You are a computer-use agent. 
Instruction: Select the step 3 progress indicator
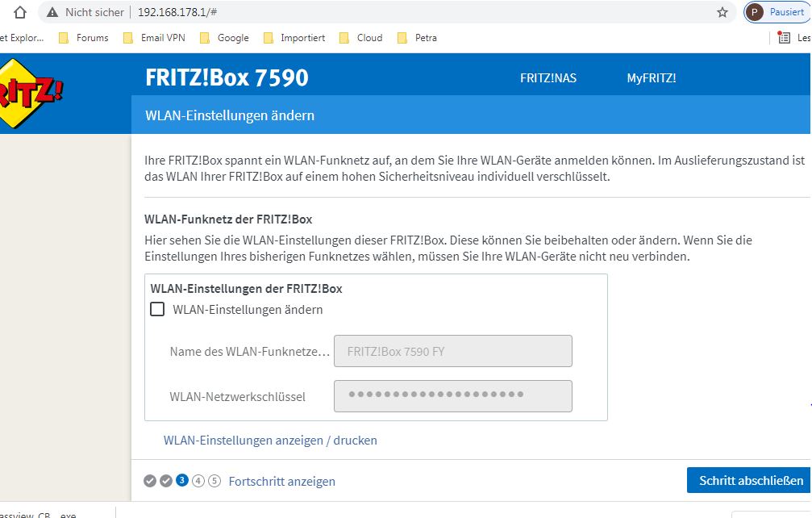pyautogui.click(x=181, y=480)
